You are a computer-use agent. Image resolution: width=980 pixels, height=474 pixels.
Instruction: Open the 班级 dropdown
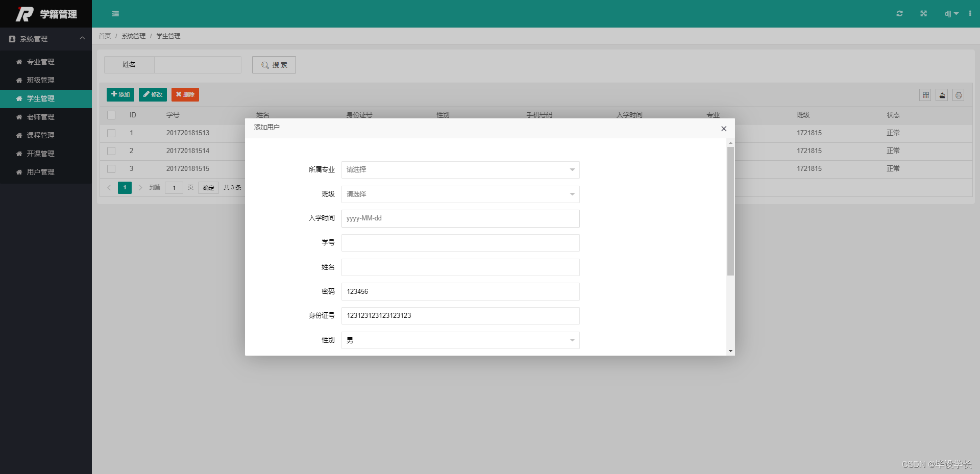tap(460, 194)
